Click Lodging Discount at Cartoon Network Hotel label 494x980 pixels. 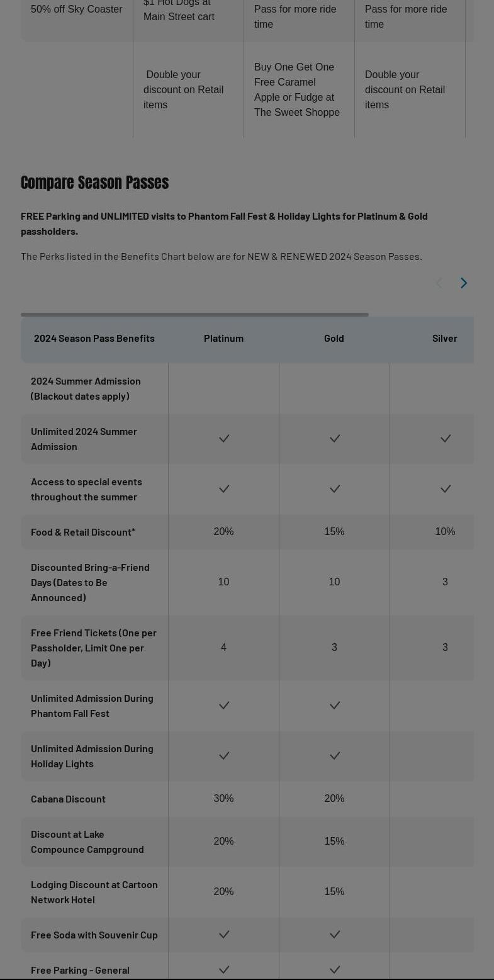point(94,892)
